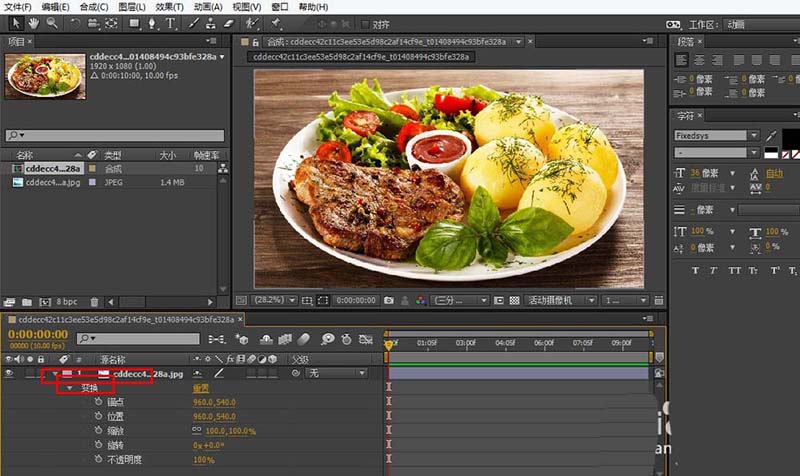Open the 三分 resolution dropdown
The height and width of the screenshot is (476, 800).
(x=460, y=300)
